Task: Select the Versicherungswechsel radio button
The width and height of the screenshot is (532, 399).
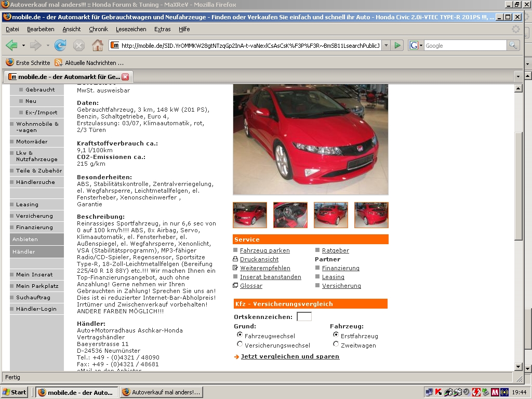Action: pos(240,344)
